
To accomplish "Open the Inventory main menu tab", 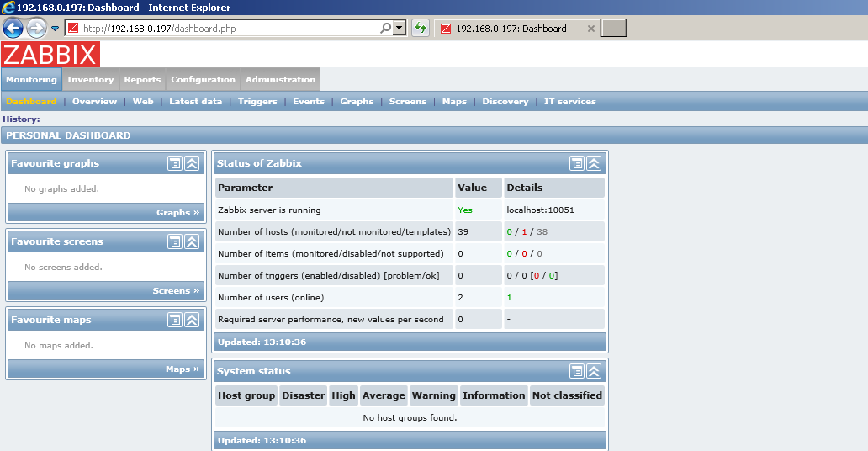I will [90, 79].
